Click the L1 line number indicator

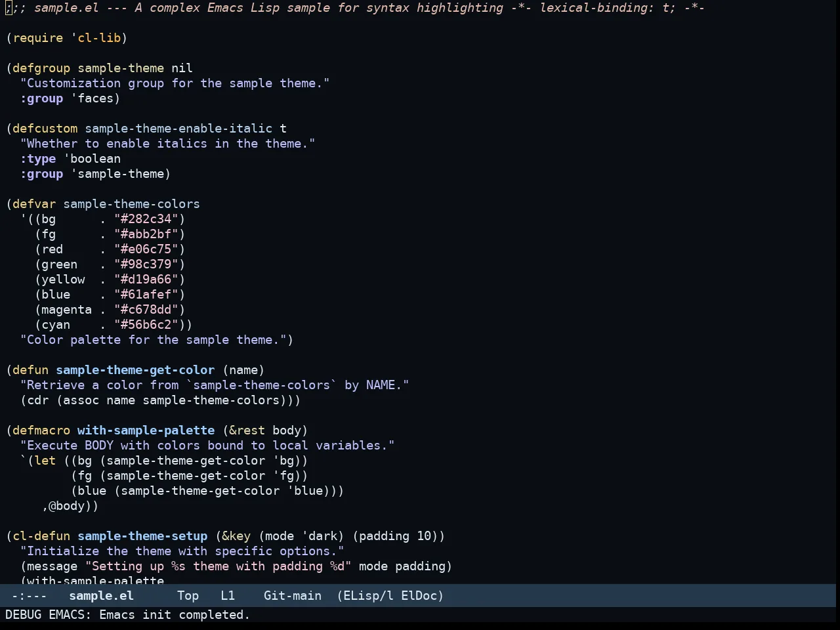(x=228, y=596)
